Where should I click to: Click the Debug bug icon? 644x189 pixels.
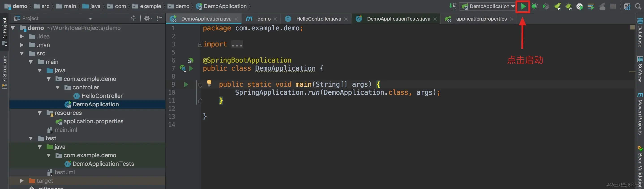point(534,6)
